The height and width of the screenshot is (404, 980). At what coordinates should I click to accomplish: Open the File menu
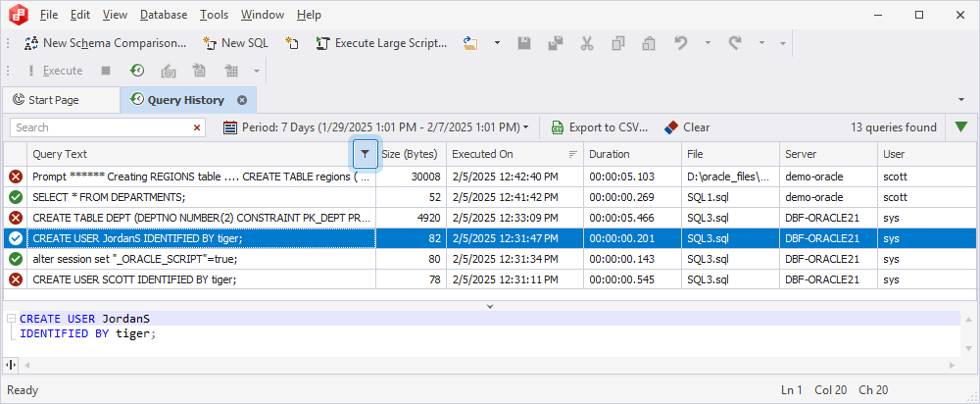49,15
